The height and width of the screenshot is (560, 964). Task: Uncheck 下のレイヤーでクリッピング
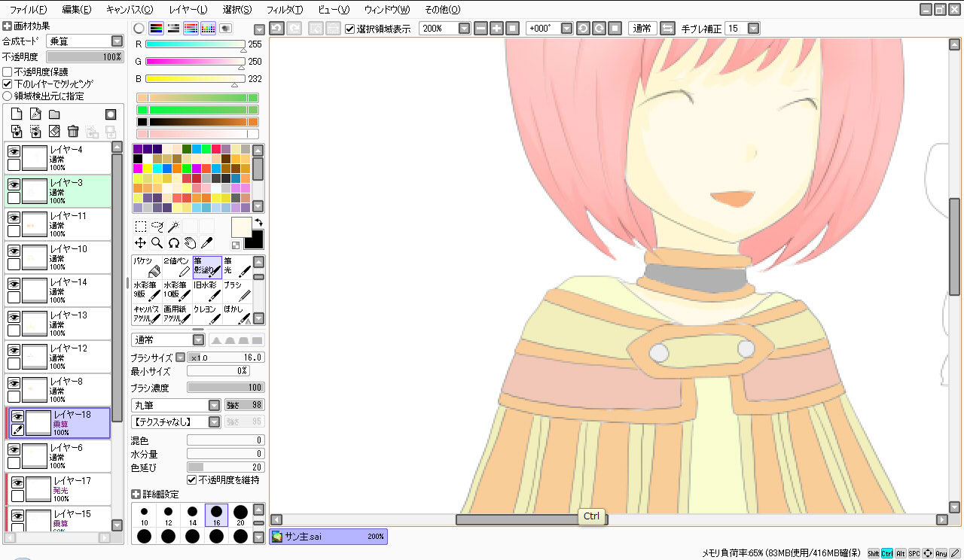tap(8, 84)
